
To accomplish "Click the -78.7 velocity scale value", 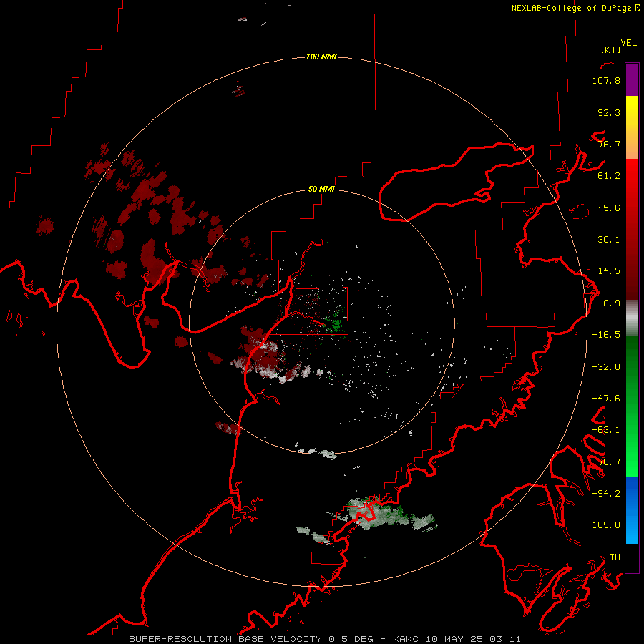I will tap(606, 462).
